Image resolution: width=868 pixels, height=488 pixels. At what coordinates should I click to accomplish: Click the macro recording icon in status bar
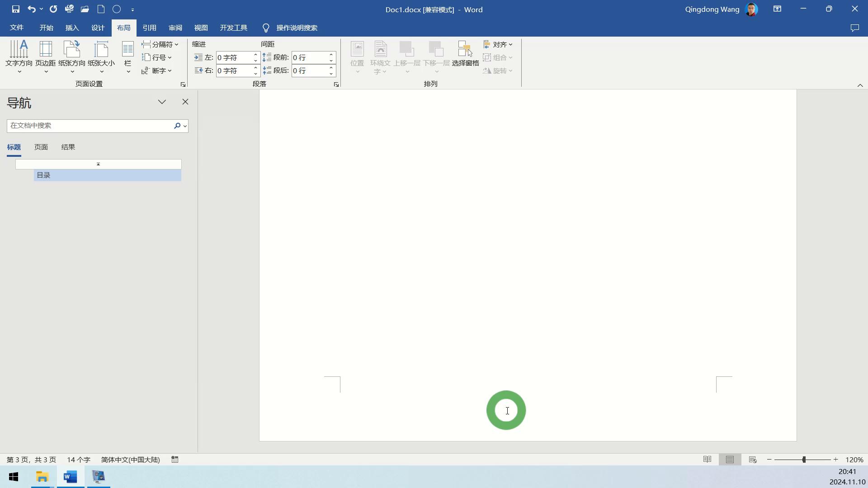click(x=175, y=460)
